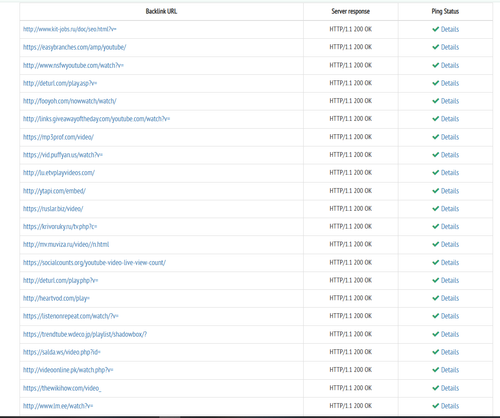The height and width of the screenshot is (418, 500).
Task: Open the krivoruky.ru tv.php link
Action: tap(60, 227)
